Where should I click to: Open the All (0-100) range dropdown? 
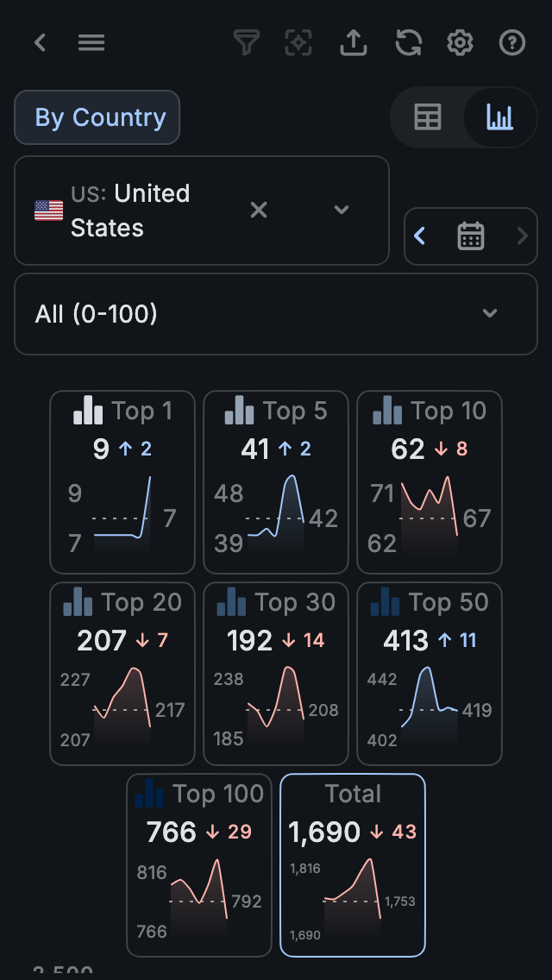tap(276, 314)
